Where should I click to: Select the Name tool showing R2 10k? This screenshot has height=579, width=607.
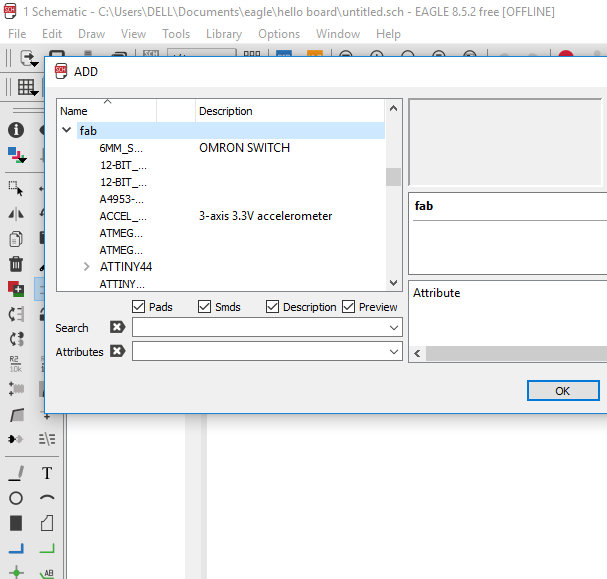16,364
